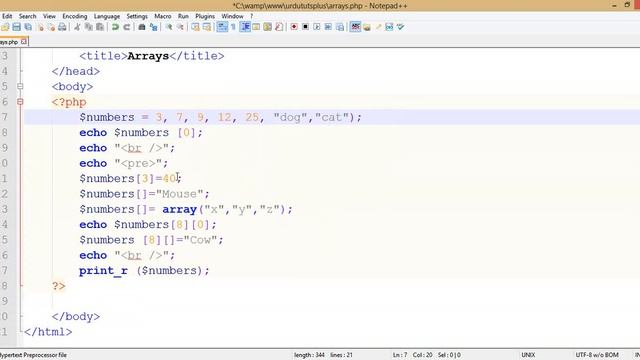Viewport: 640px width, 360px height.
Task: Open the Settings menu
Action: (137, 16)
